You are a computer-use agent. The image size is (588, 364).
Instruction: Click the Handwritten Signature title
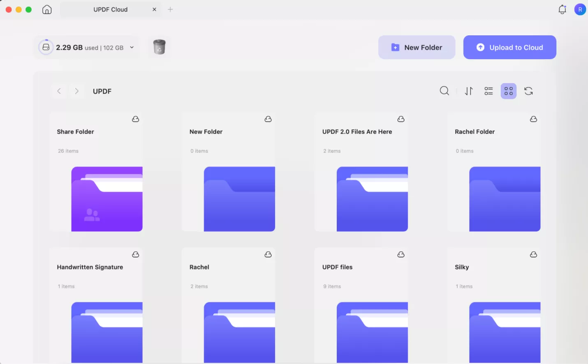90,267
